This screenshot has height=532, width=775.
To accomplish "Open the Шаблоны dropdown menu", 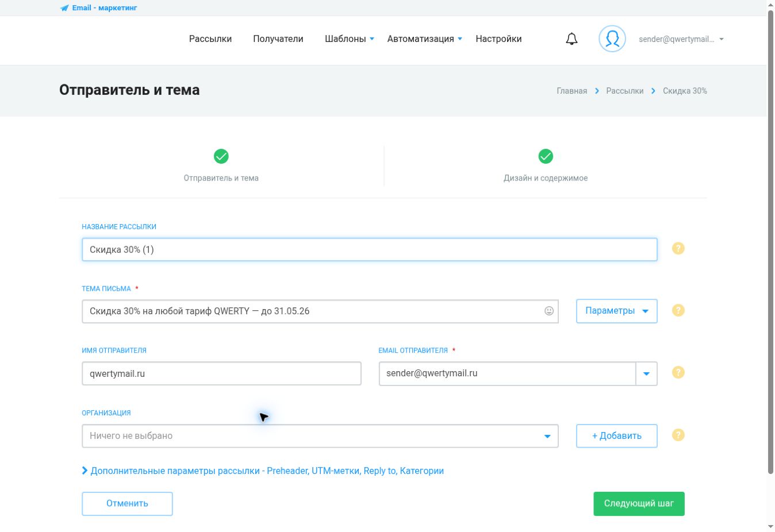I will pyautogui.click(x=350, y=39).
